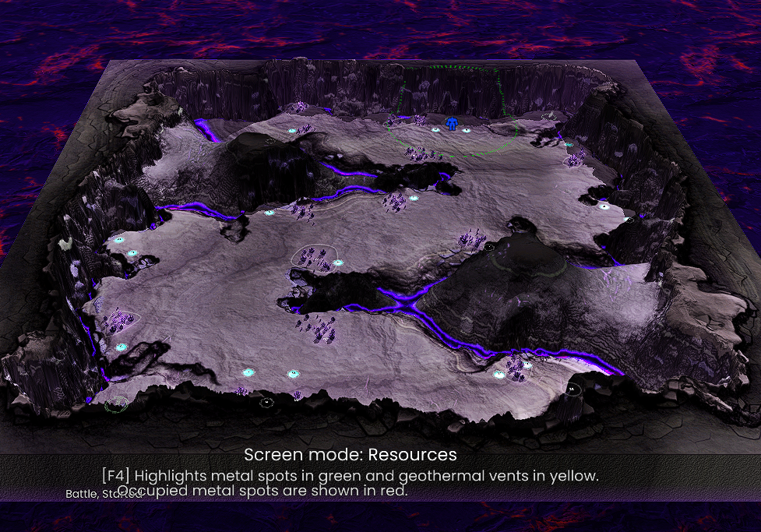Viewport: 761px width, 532px height.
Task: Click metal spot immediately right of blue commander
Action: tap(467, 130)
